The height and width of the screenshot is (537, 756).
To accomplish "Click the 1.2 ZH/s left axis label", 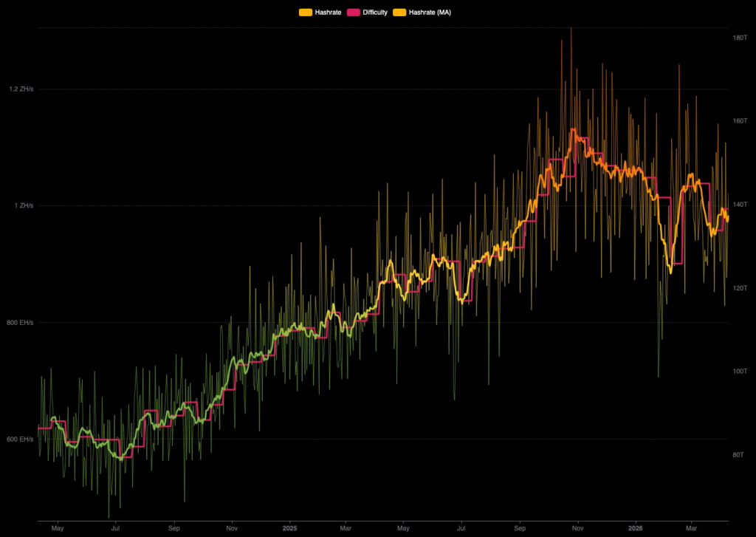I will [21, 89].
